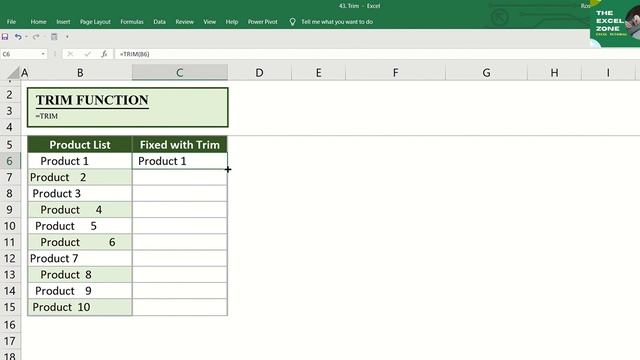Click the Select All corner triangle
The height and width of the screenshot is (360, 640).
point(13,73)
